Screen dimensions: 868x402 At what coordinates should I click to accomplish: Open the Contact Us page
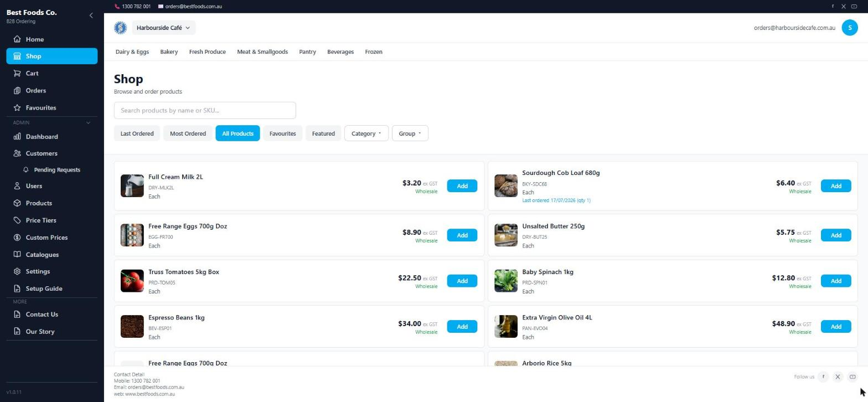pos(52,315)
